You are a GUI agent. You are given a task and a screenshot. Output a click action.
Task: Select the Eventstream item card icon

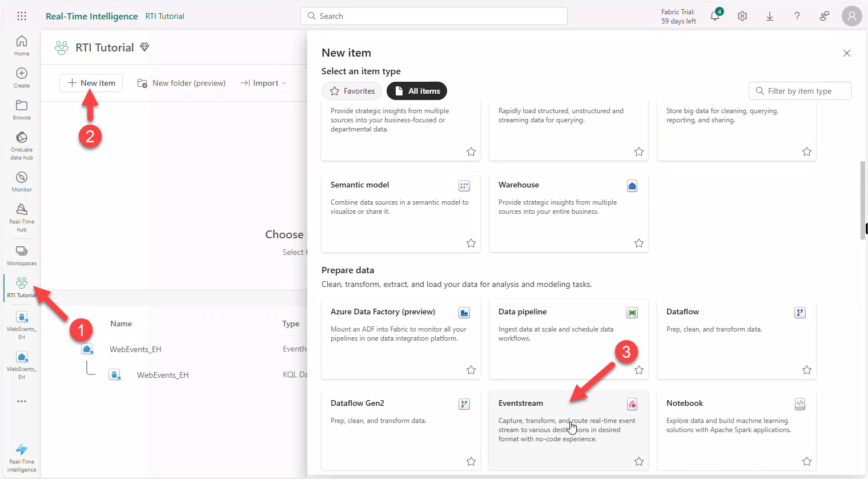click(632, 404)
